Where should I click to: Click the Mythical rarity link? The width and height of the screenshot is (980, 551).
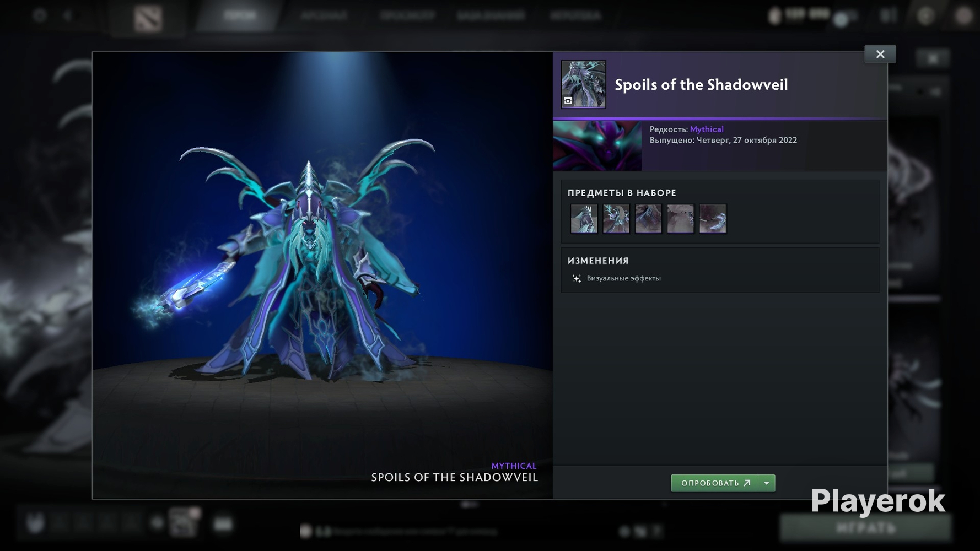tap(707, 129)
